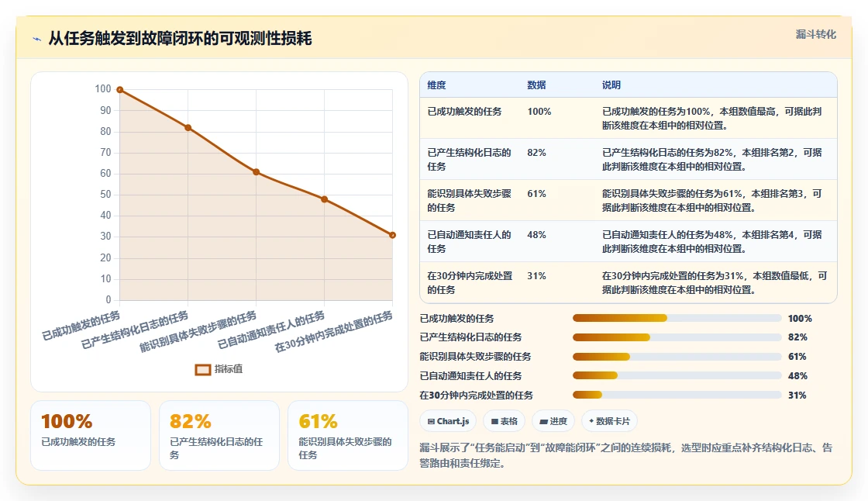Click the sparkle icon in 数据卡片 chip

[x=591, y=421]
